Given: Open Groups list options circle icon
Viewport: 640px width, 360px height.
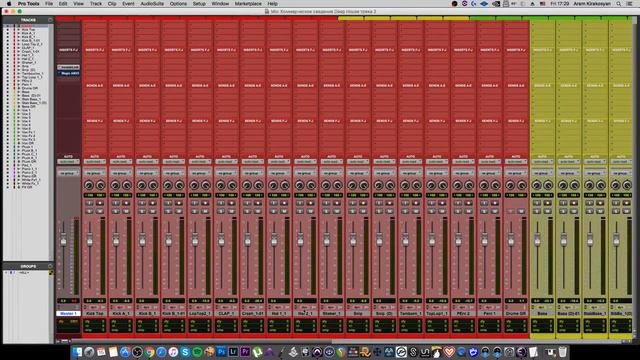Looking at the screenshot, I should click(x=50, y=266).
